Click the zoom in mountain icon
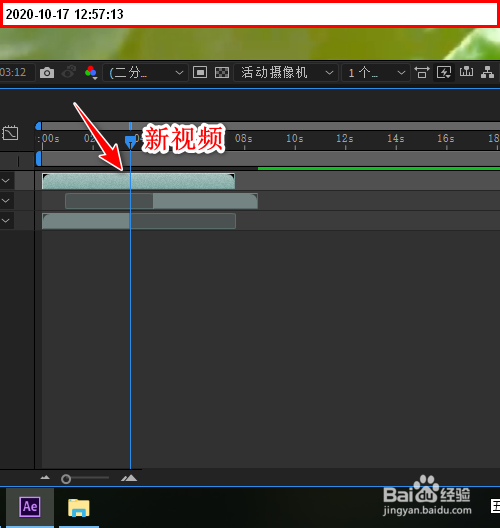The width and height of the screenshot is (500, 528). (129, 478)
